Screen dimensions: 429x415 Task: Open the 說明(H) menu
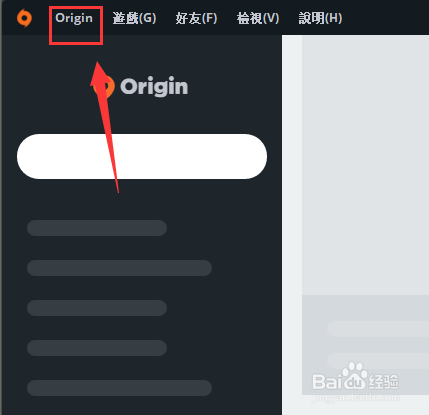click(x=320, y=18)
